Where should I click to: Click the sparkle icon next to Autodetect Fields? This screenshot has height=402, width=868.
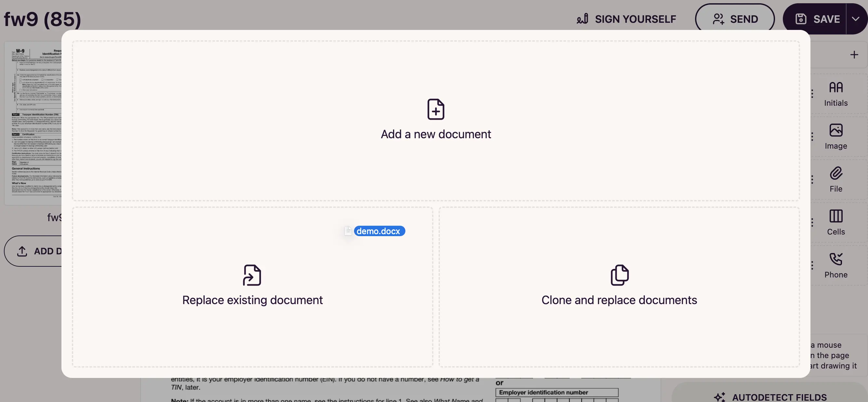point(721,397)
